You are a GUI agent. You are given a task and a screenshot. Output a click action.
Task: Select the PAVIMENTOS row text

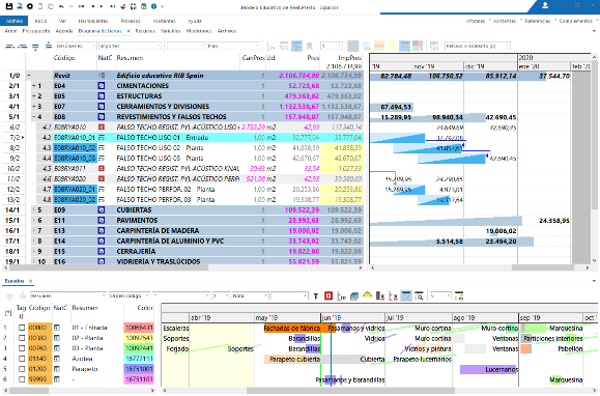137,220
